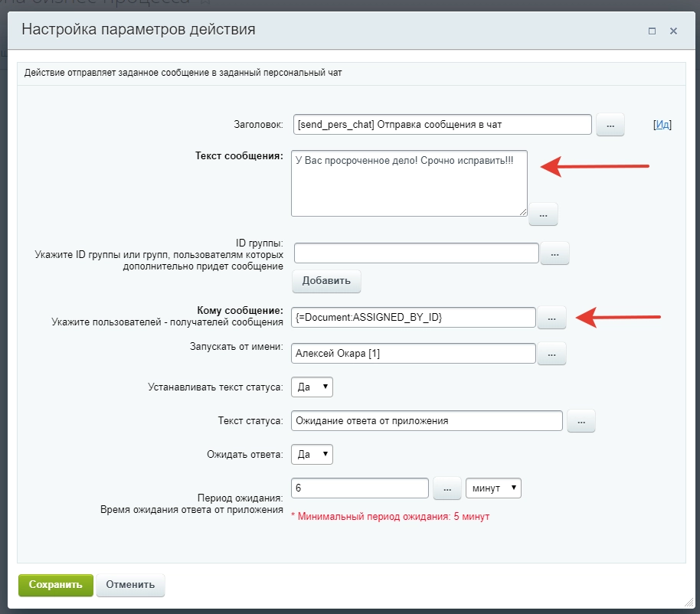The image size is (700, 614).
Task: Click the Отменить button
Action: [x=130, y=585]
